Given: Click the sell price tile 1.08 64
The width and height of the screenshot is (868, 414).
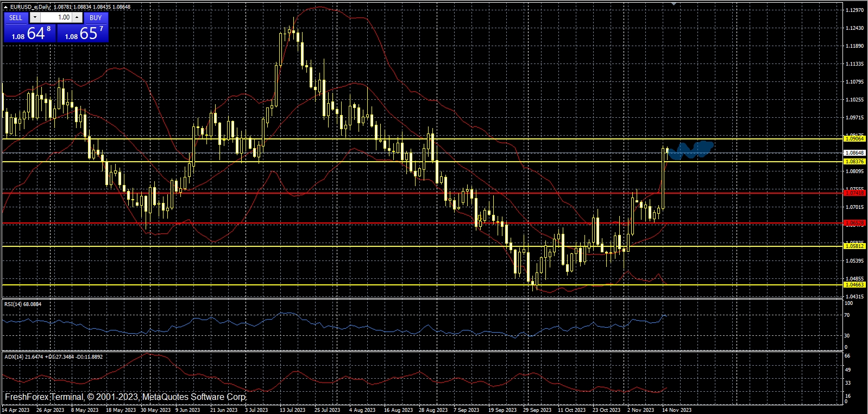Looking at the screenshot, I should (x=30, y=34).
